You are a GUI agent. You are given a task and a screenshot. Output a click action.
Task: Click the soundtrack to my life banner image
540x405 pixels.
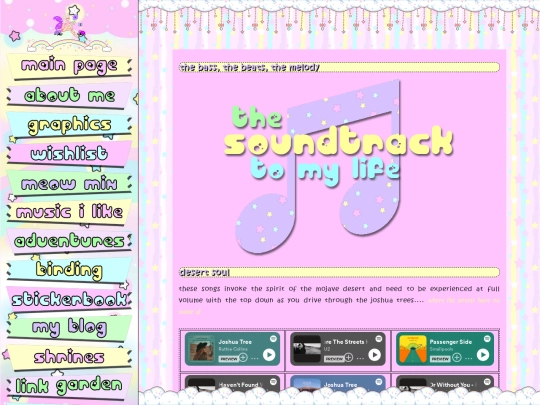pyautogui.click(x=339, y=167)
